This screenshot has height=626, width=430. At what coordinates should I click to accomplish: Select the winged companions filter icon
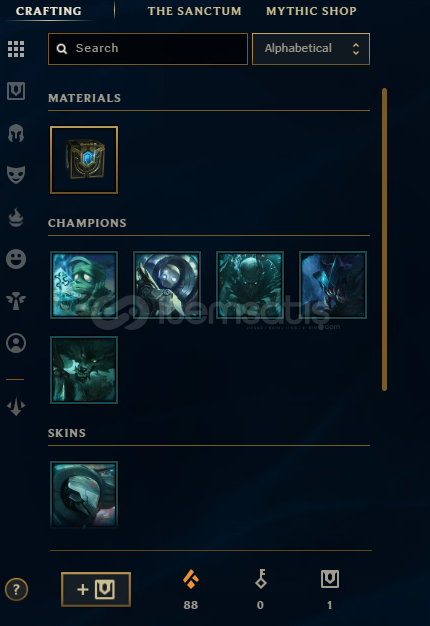point(16,301)
